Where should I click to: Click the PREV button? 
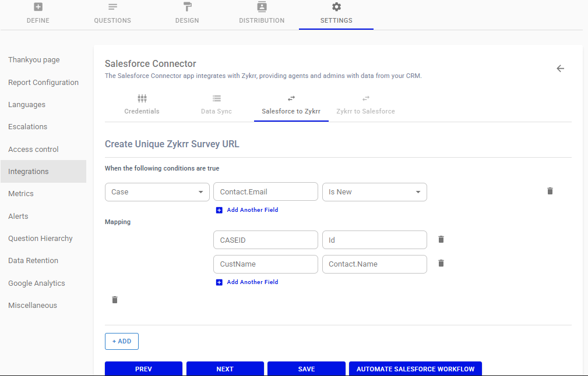coord(143,369)
